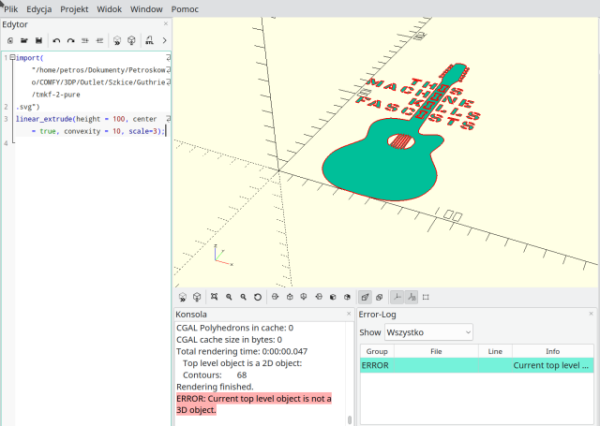Click 'Current top level ...' info cell

click(551, 365)
